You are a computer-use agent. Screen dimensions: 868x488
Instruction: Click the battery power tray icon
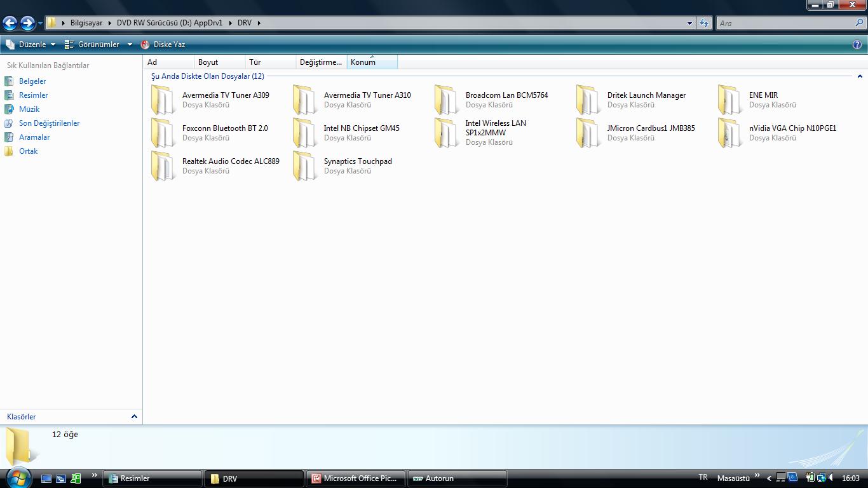coord(810,478)
